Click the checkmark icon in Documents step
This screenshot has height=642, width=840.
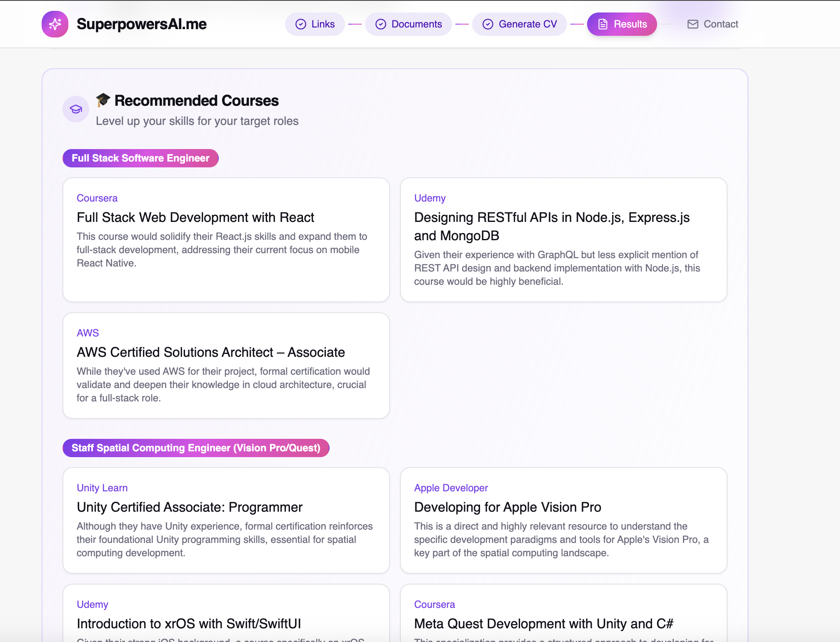click(380, 24)
